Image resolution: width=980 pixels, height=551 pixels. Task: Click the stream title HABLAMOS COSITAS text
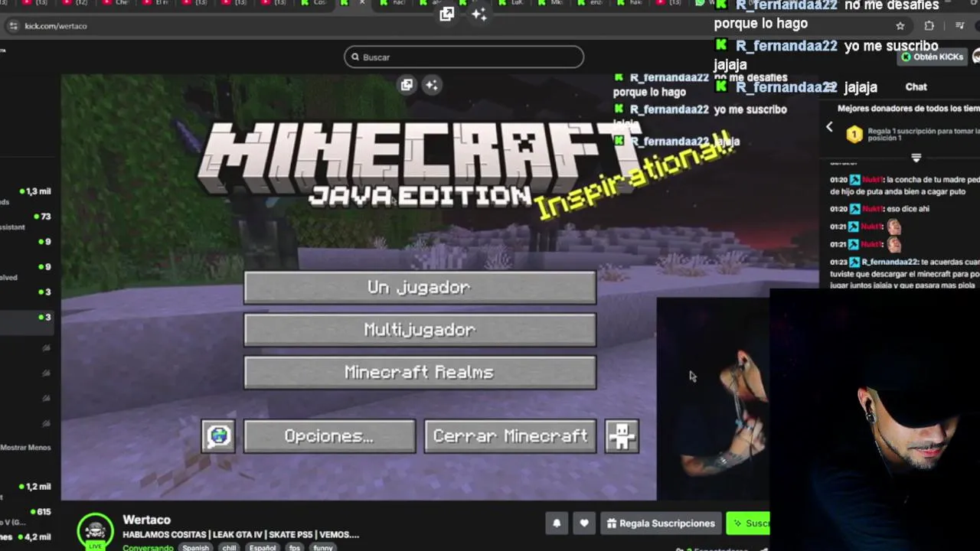pyautogui.click(x=240, y=534)
